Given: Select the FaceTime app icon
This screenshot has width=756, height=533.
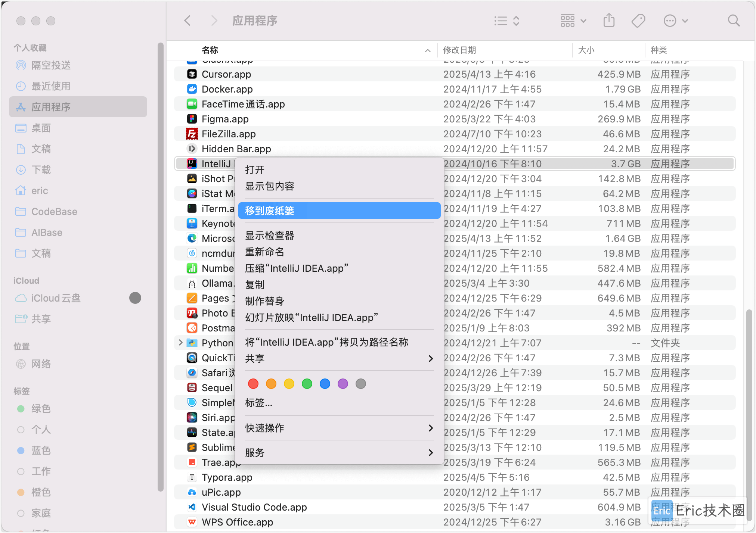Looking at the screenshot, I should (192, 104).
